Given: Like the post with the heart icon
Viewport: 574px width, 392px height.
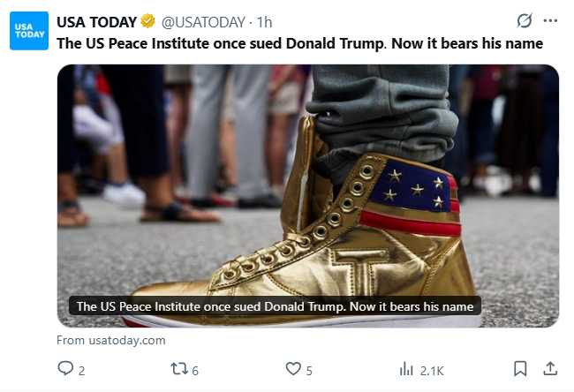Looking at the screenshot, I should tap(293, 369).
